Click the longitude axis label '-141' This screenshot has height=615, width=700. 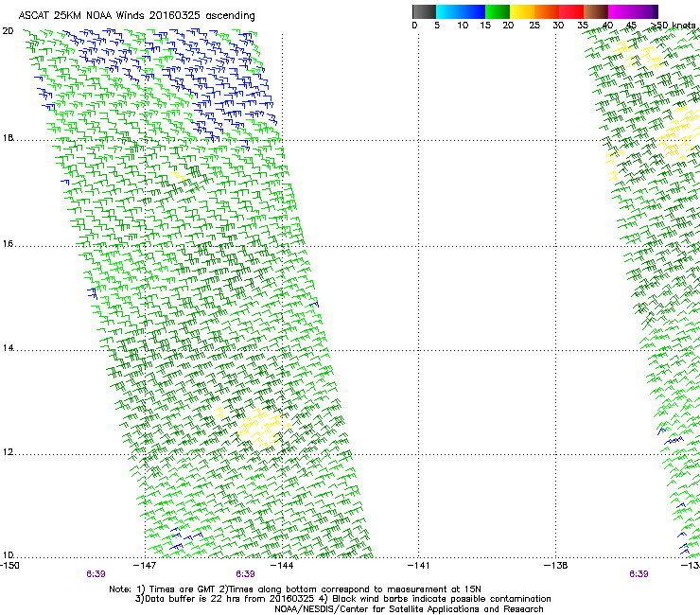click(419, 566)
